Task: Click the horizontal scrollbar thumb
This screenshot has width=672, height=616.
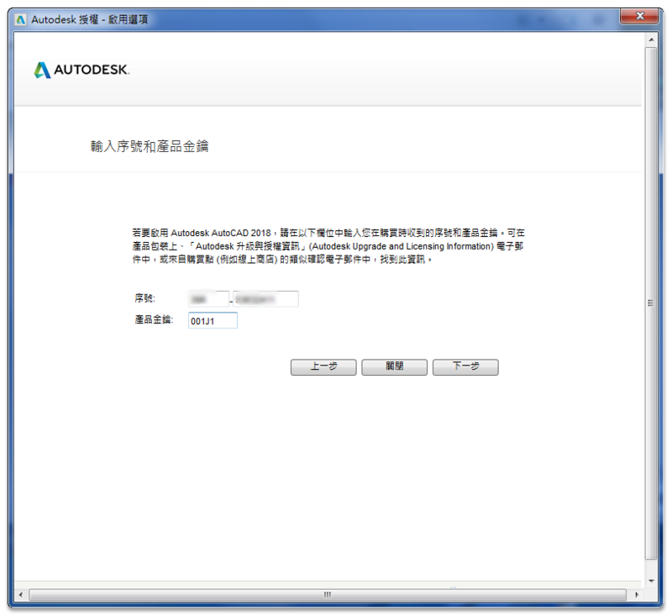Action: pos(328,594)
